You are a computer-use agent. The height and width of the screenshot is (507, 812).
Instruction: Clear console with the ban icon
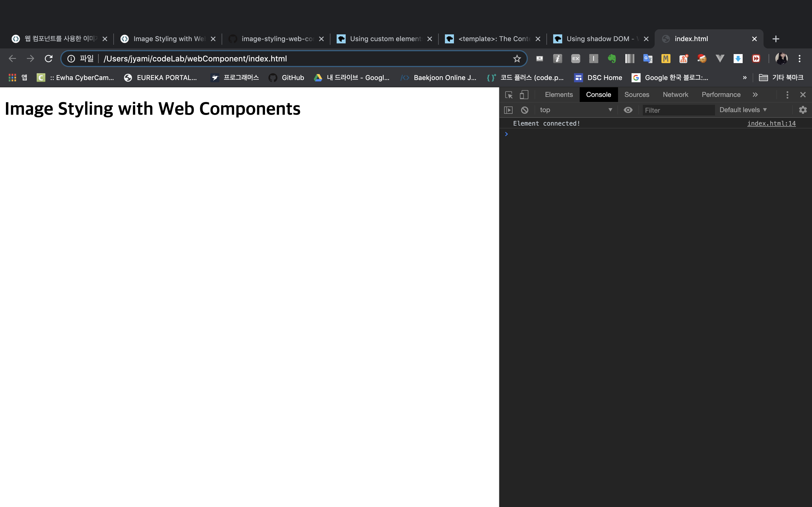tap(524, 110)
